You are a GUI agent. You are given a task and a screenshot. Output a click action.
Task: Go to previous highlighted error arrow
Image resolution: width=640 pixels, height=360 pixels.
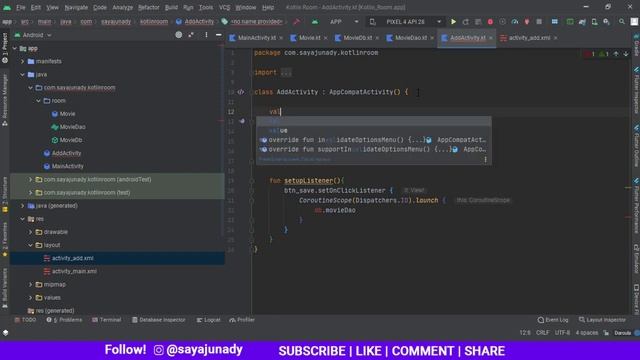point(616,54)
